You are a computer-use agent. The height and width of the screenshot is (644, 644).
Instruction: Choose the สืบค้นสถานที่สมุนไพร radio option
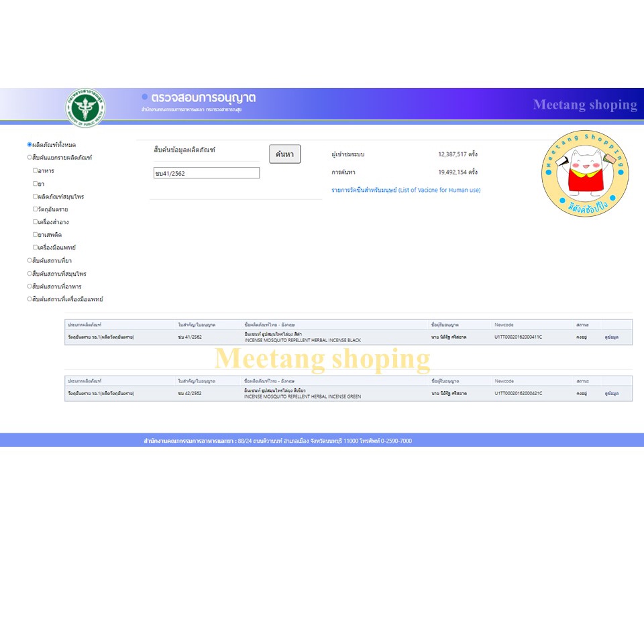coord(30,274)
